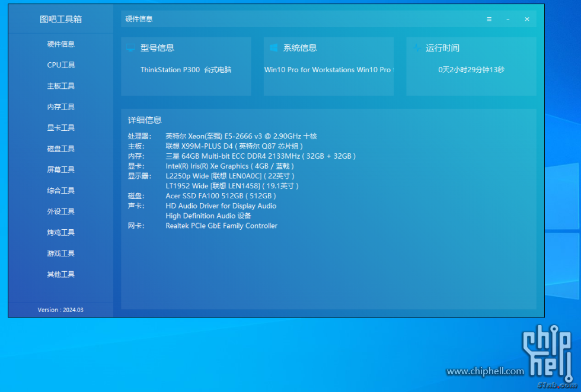Image resolution: width=581 pixels, height=392 pixels.
Task: Click the uptime value 0天2小时29分钟13秒
Action: 471,70
